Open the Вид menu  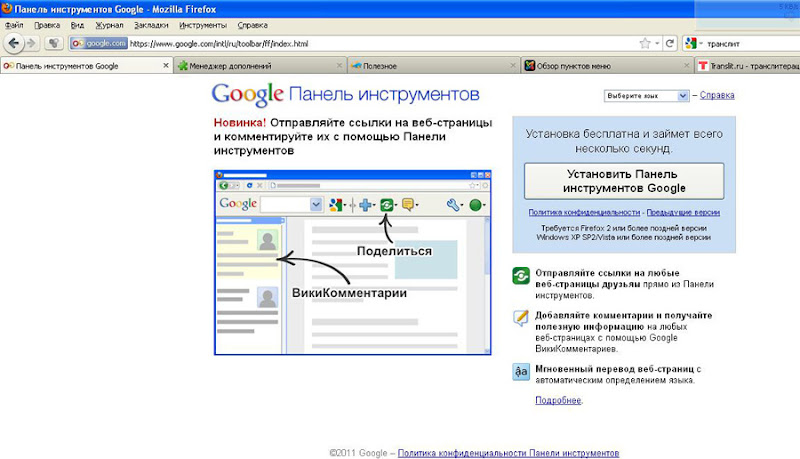pyautogui.click(x=78, y=25)
